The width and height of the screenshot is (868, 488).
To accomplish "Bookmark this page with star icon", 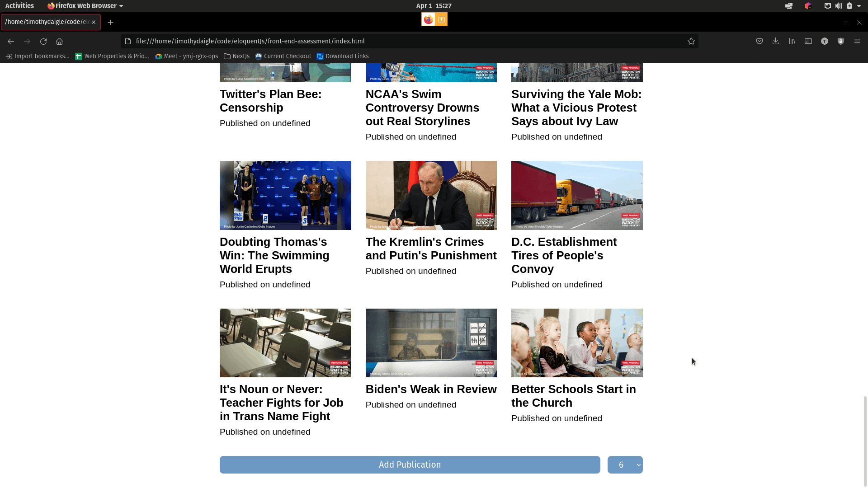I will [691, 41].
